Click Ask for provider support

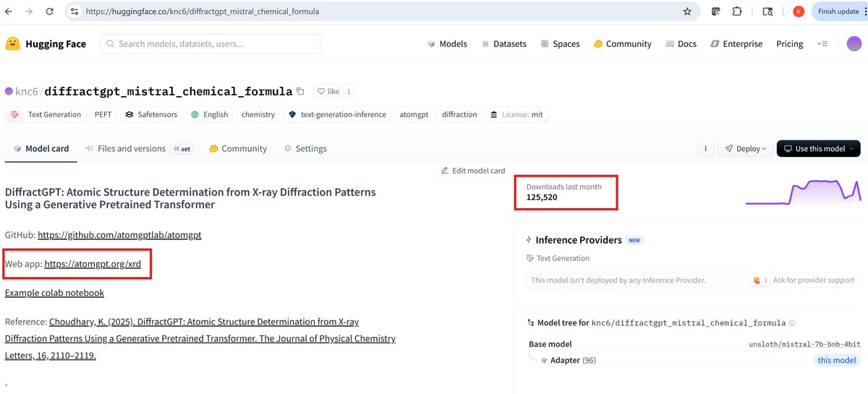point(814,280)
